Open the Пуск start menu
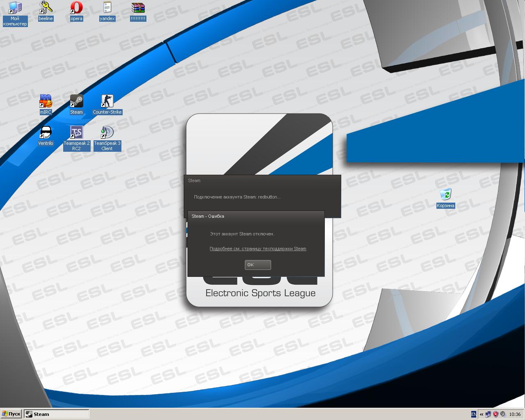Viewport: 525px width, 420px height. pyautogui.click(x=11, y=414)
